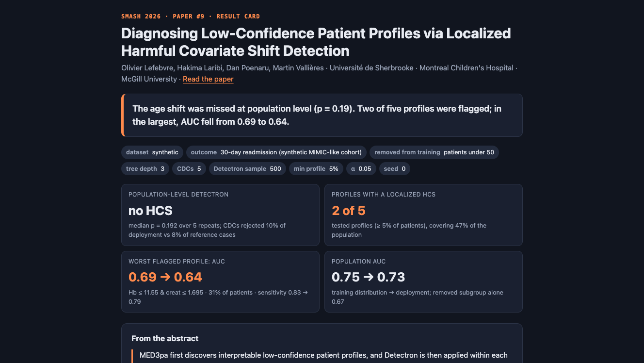Screen dimensions: 644x363
Task: Click the highlighted age shift summary box
Action: click(x=322, y=115)
